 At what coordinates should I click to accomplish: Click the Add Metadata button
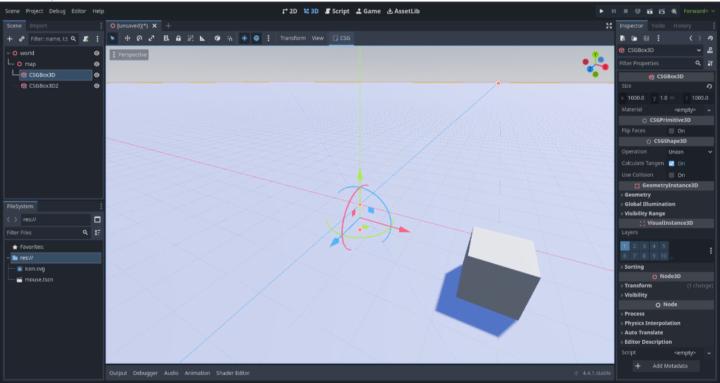(666, 366)
